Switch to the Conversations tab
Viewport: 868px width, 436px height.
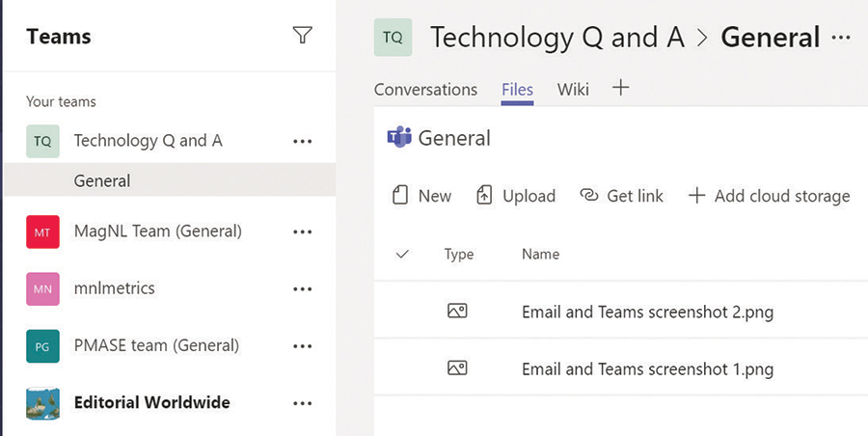tap(425, 90)
